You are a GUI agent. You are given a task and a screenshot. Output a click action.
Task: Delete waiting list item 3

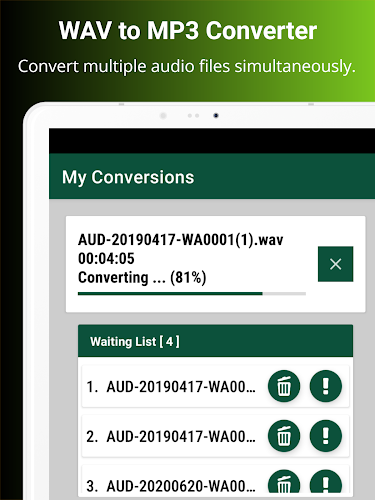pos(284,482)
